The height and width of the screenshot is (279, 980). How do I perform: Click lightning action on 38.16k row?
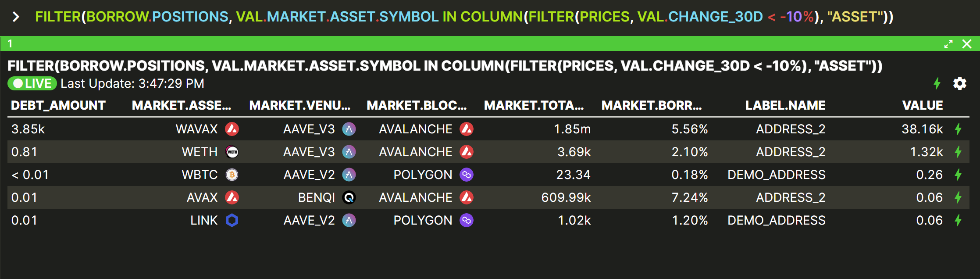[958, 129]
